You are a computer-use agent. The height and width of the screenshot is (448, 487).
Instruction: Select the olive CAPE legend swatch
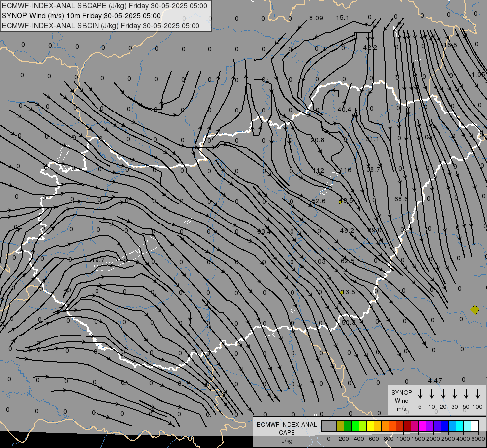tap(340, 426)
